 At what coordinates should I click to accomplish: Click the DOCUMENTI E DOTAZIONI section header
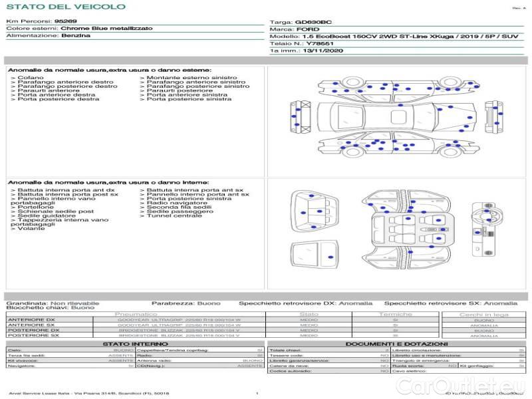pos(397,344)
